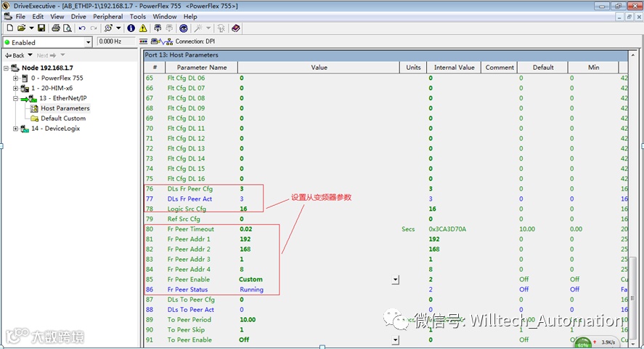Click the greyed redo arrow icon
This screenshot has width=644, height=349.
(94, 28)
